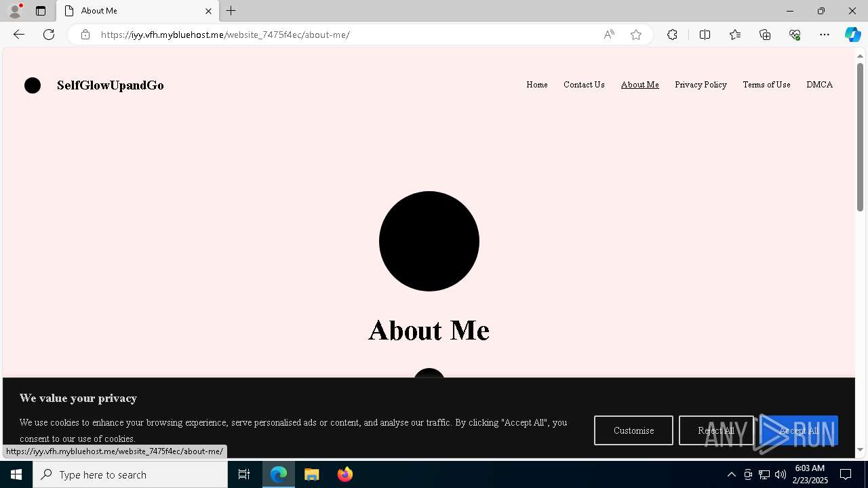Image resolution: width=868 pixels, height=488 pixels.
Task: Open Privacy Policy menu item
Action: (x=701, y=85)
